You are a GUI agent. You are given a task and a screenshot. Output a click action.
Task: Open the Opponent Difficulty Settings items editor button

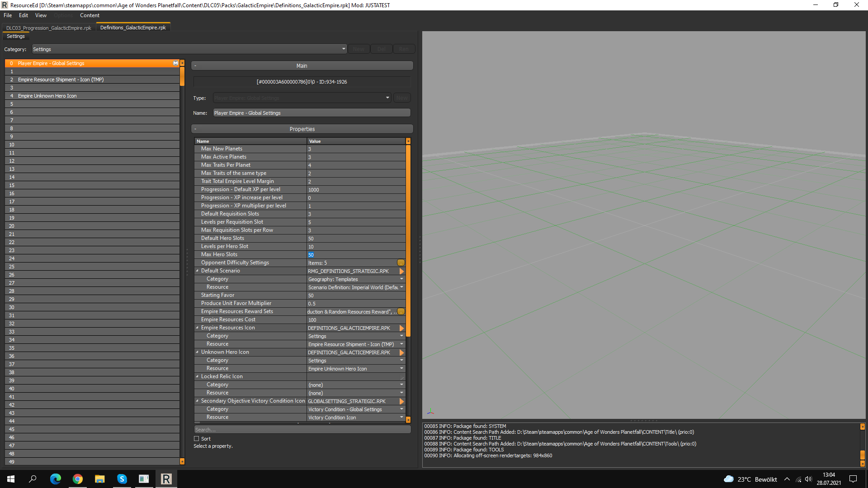[401, 263]
